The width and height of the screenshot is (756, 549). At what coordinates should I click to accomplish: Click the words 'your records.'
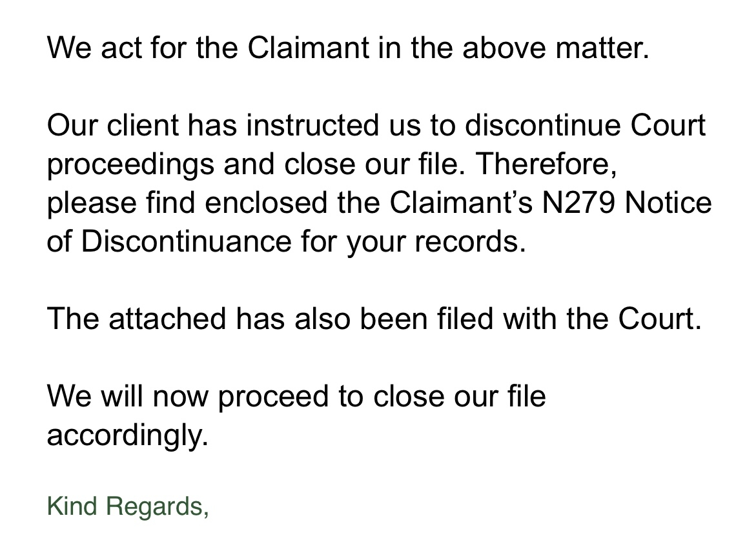coord(436,241)
